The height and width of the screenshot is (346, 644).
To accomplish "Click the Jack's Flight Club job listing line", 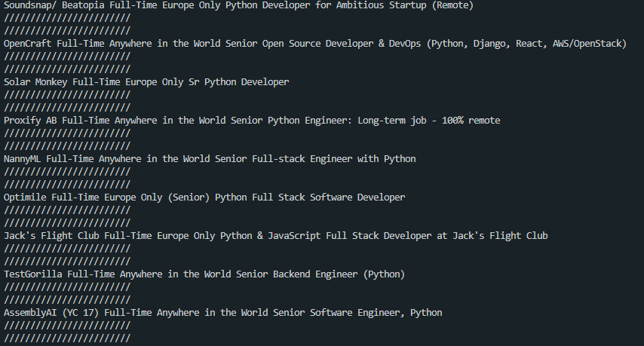I will click(x=275, y=236).
